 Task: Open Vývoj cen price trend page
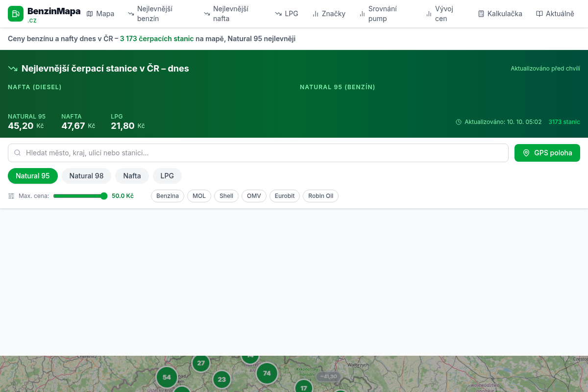[x=445, y=14]
